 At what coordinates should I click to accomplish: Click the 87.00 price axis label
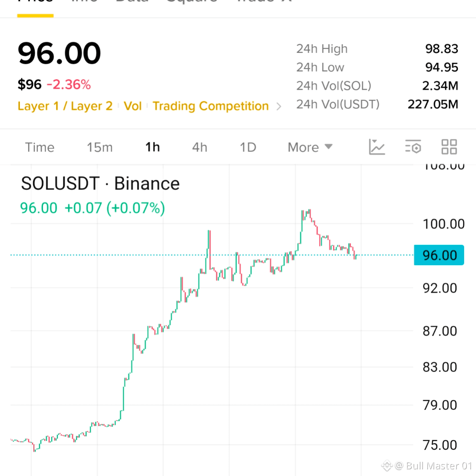[440, 331]
